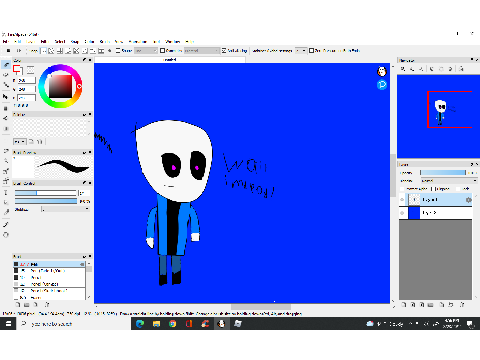This screenshot has width=480, height=360.
Task: Click the Undo arrow in the top toolbar
Action: coord(9,51)
